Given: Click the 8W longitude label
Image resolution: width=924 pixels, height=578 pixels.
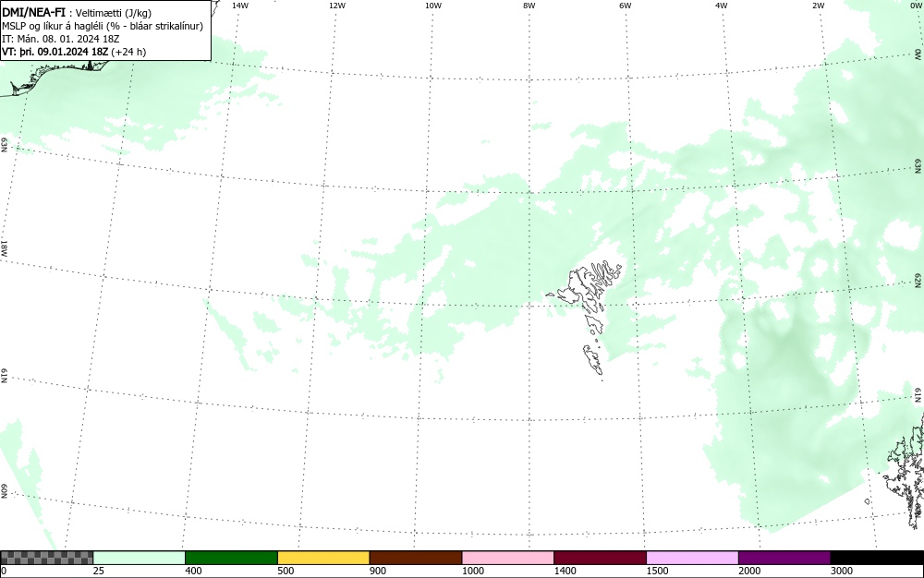Looking at the screenshot, I should click(529, 6).
